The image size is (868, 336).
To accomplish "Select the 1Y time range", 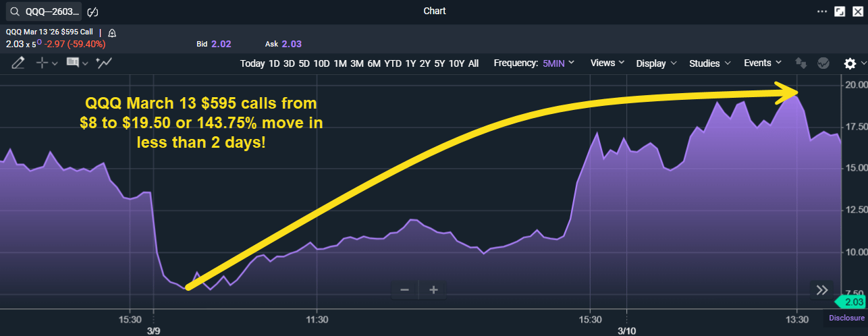I will (x=410, y=63).
